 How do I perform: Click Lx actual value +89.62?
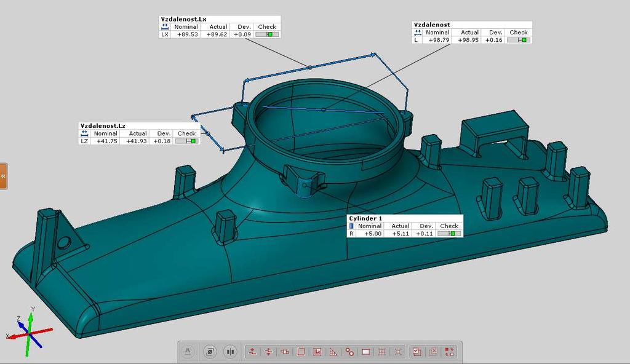(x=217, y=34)
